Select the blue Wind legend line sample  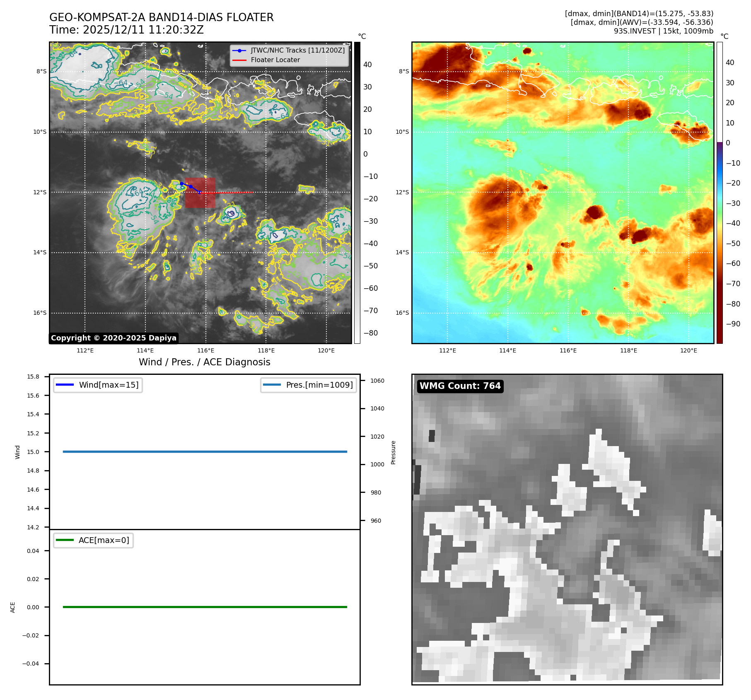click(65, 385)
